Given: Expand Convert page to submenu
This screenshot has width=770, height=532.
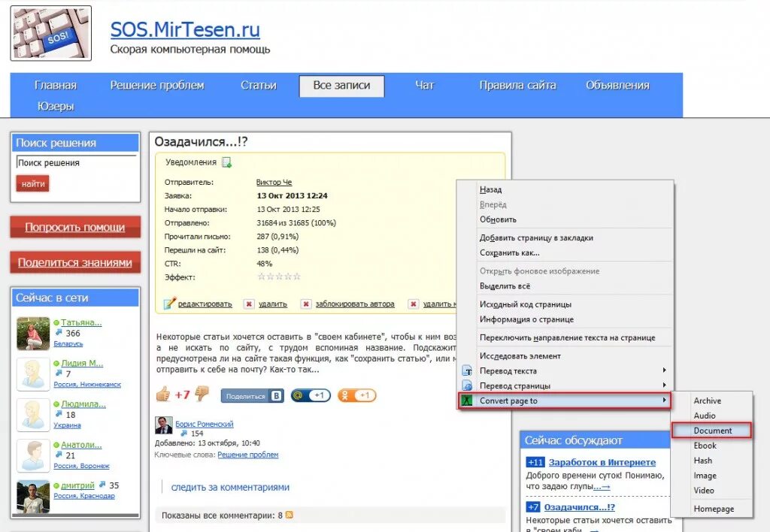Looking at the screenshot, I should [x=565, y=401].
